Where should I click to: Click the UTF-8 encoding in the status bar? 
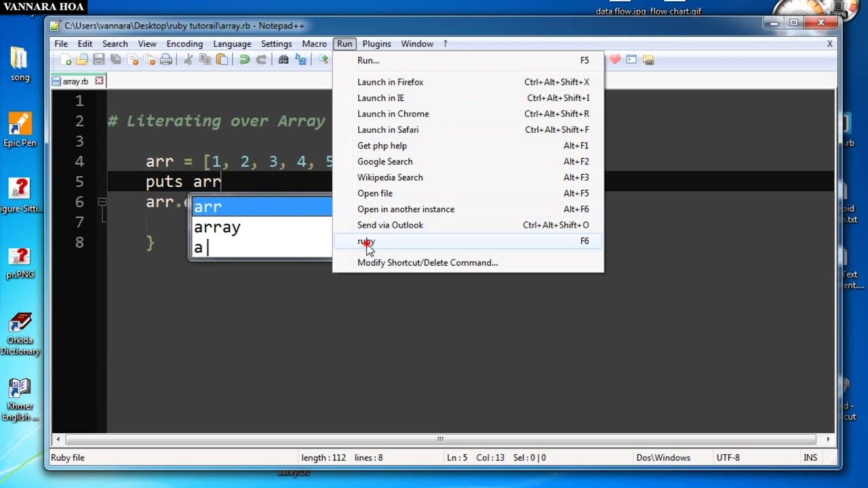728,457
